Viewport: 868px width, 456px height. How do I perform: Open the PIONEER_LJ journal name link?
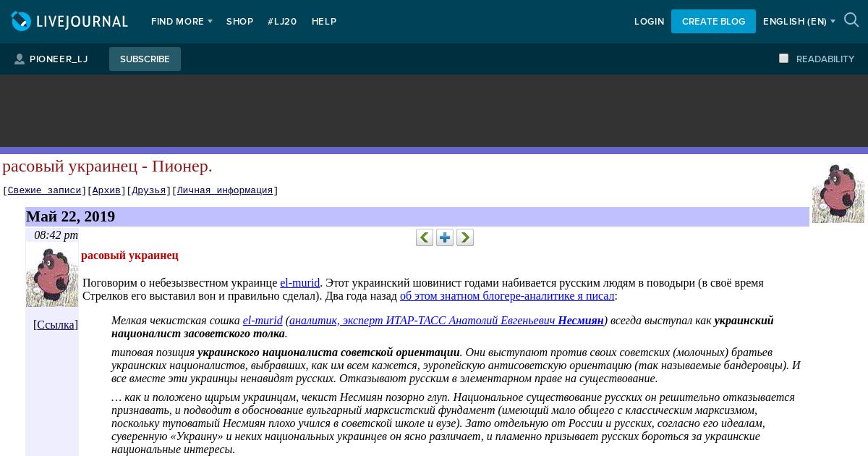pos(59,59)
